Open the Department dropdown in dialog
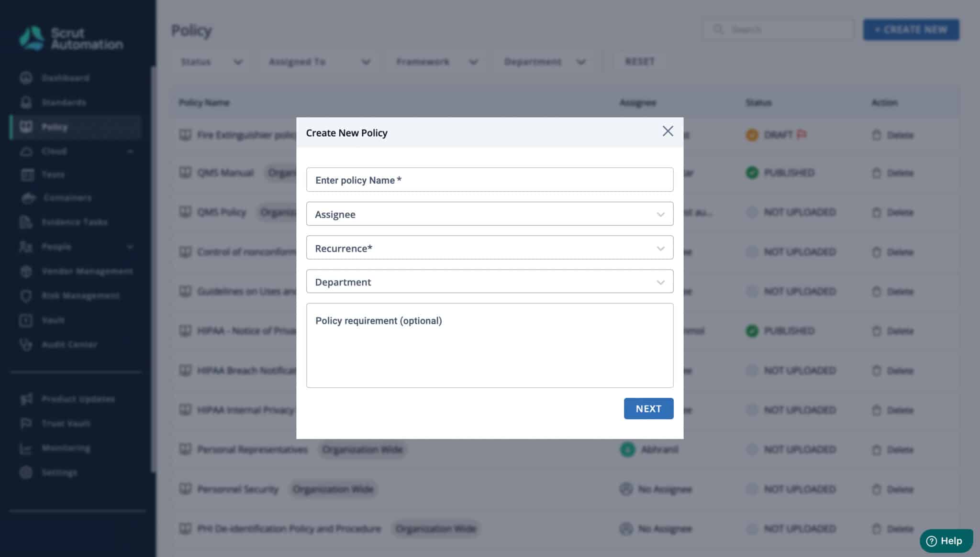Screen dimensions: 980x557 490,282
